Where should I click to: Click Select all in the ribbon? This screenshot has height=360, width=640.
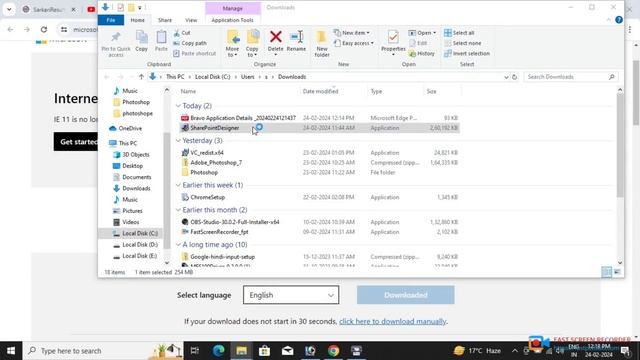459,33
